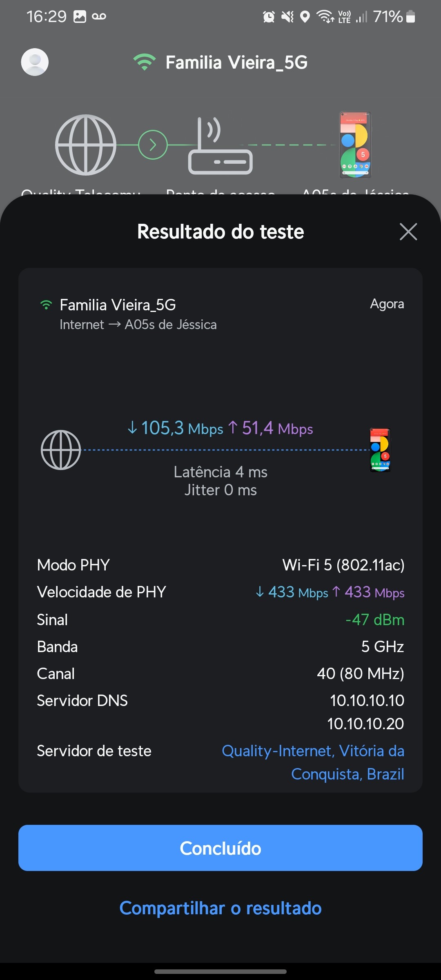Screen dimensions: 441x980
Task: Tap the -47 dBm signal value
Action: point(375,619)
